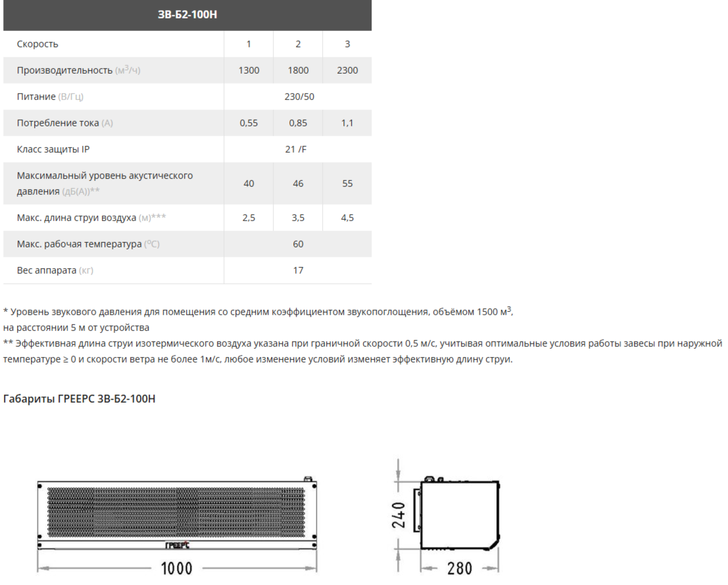This screenshot has width=728, height=585.
Task: Select the Производительность row label
Action: (78, 70)
